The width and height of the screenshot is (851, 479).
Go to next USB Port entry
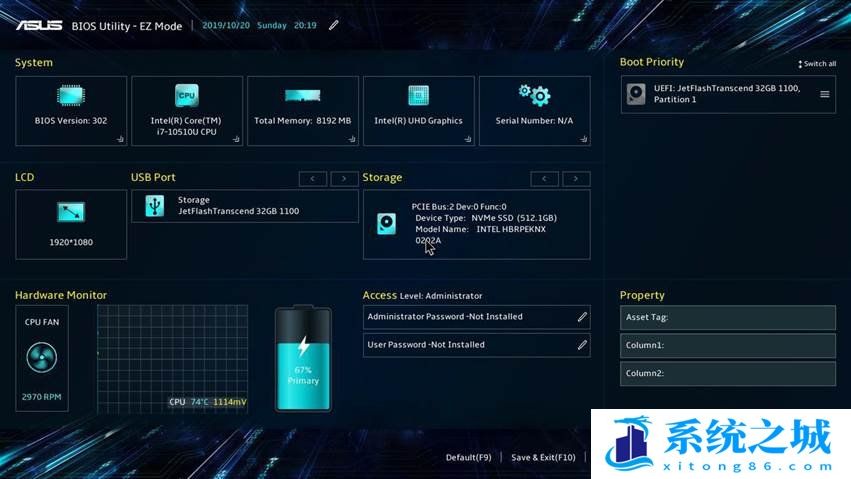[x=344, y=178]
